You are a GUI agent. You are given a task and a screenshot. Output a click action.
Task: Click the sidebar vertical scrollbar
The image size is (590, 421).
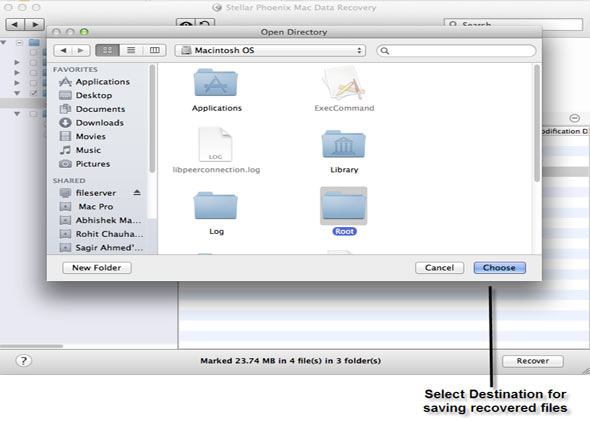pos(152,119)
